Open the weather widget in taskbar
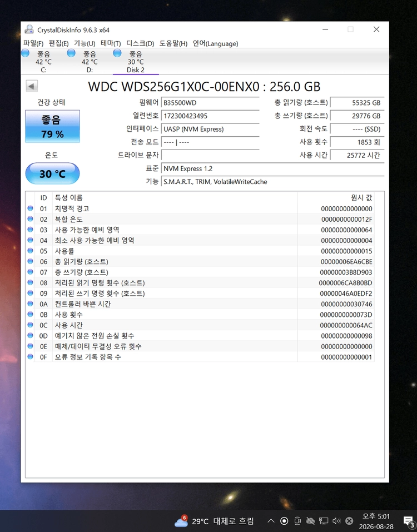This screenshot has height=532, width=417. (214, 521)
